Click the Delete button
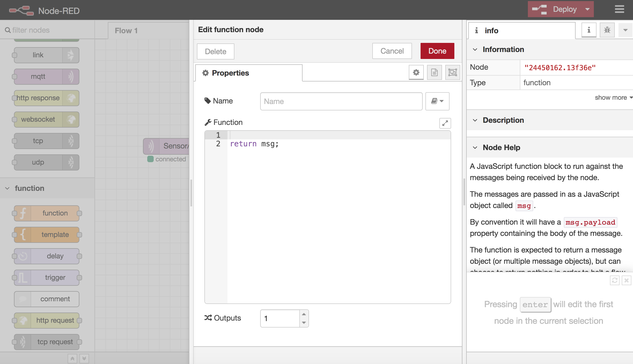633x364 pixels. (x=215, y=51)
